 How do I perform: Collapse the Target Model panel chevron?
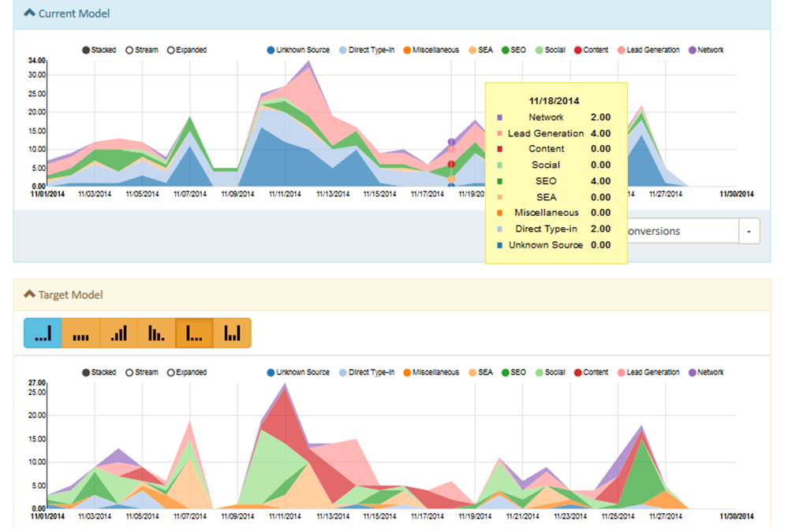(x=30, y=295)
